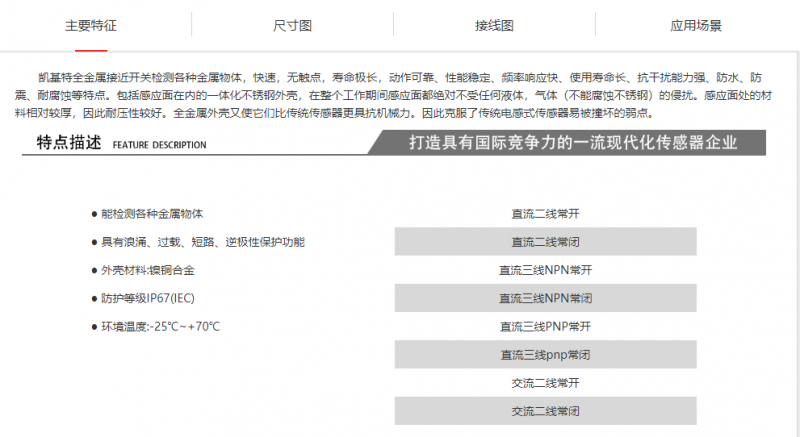Select the 主要特征 tab
Viewport: 800px width, 437px height.
[90, 25]
